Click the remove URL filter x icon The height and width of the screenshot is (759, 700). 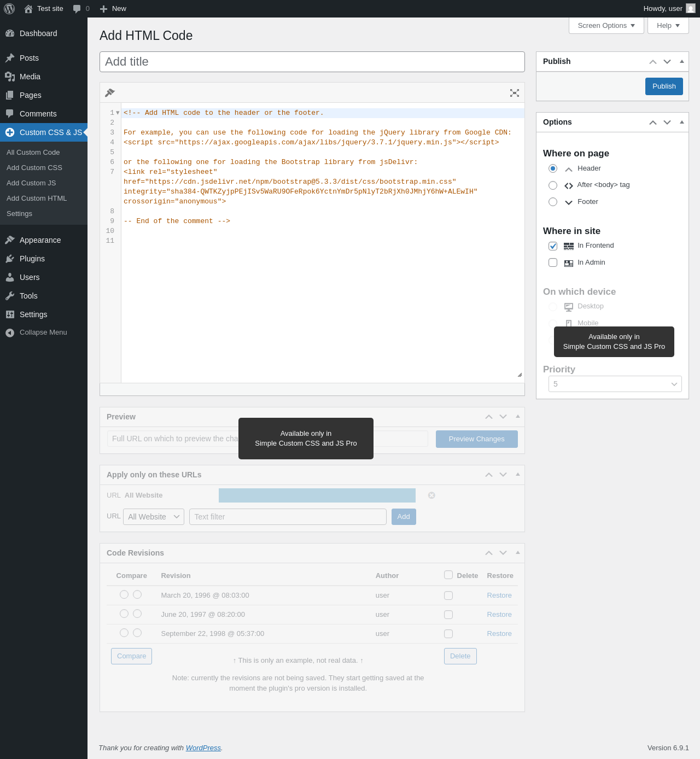(x=431, y=495)
